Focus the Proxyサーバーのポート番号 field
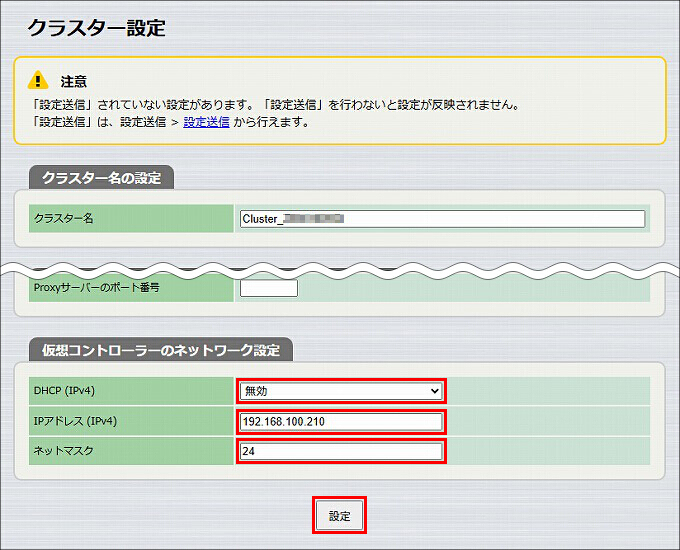 269,288
